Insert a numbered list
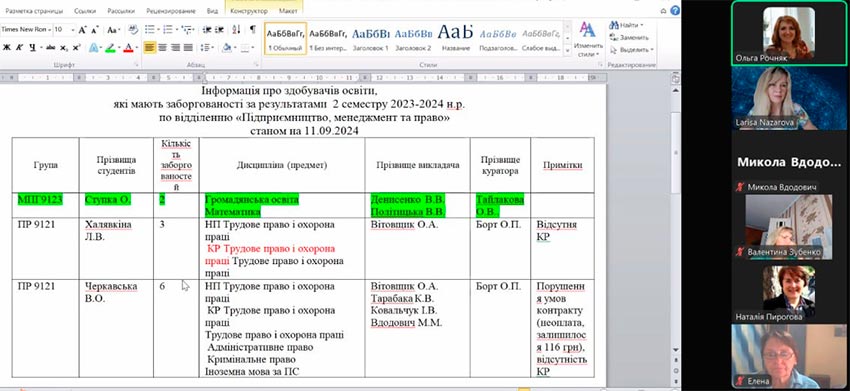Screen dimensions: 850x391 tap(168, 30)
